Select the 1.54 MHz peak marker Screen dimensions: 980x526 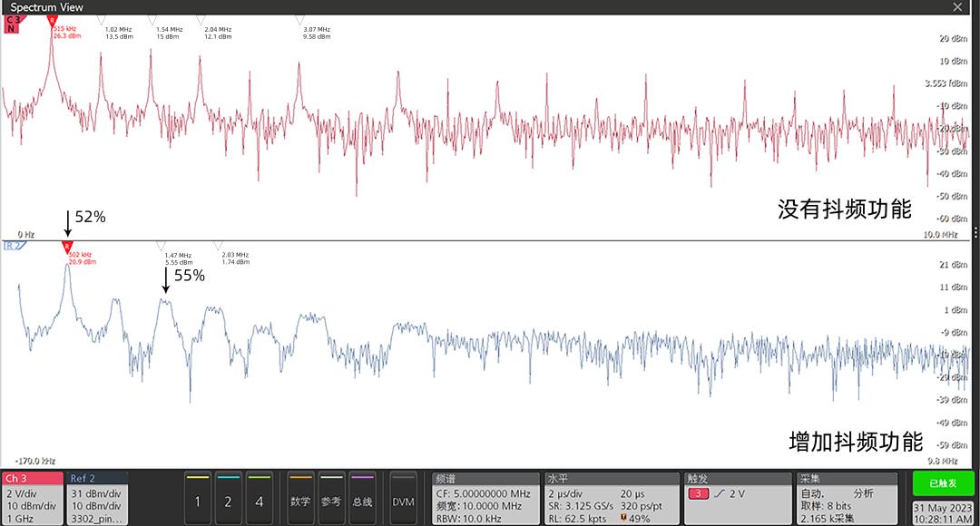(151, 20)
